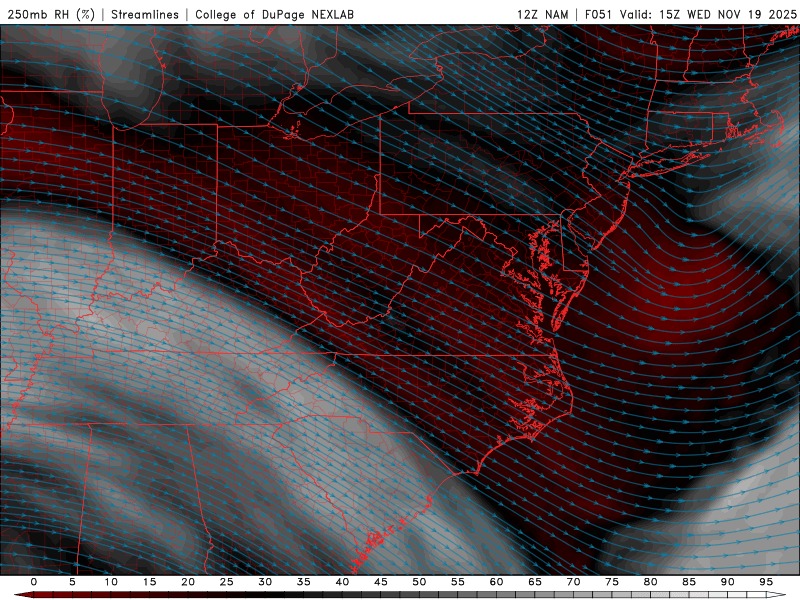The width and height of the screenshot is (800, 600).
Task: Click the 95 value on the color scale
Action: coord(766,582)
